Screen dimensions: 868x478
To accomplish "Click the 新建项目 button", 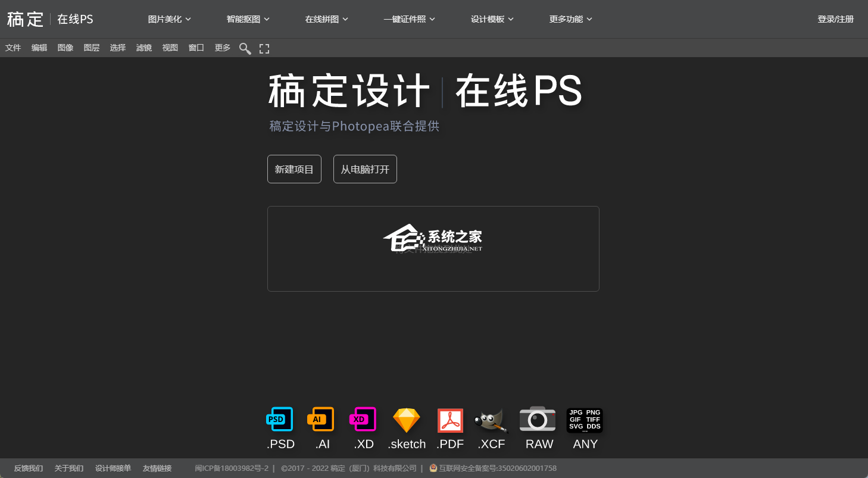I will coord(294,169).
